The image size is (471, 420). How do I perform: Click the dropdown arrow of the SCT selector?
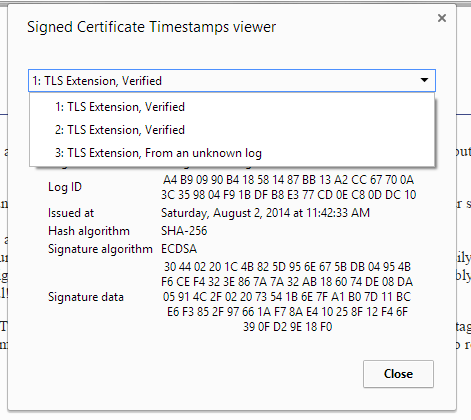pos(424,80)
